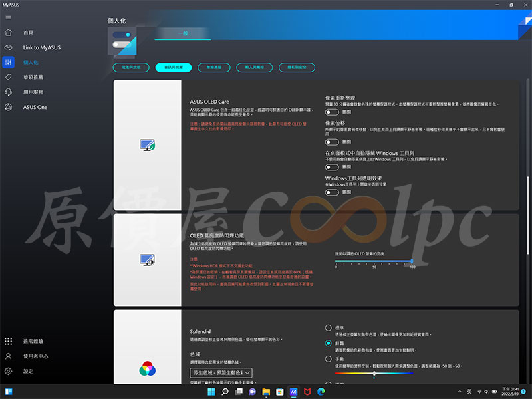The width and height of the screenshot is (532, 399).
Task: Show hidden system tray icons
Action: 460,392
